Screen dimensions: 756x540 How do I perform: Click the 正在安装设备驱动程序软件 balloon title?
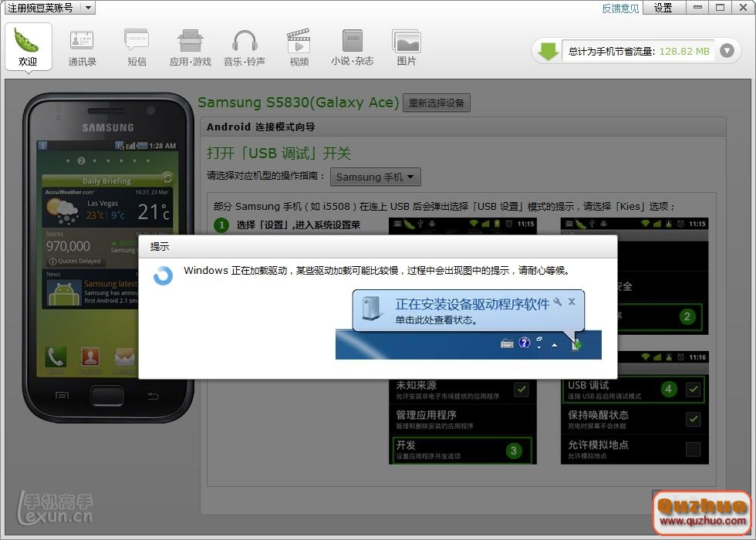(472, 304)
